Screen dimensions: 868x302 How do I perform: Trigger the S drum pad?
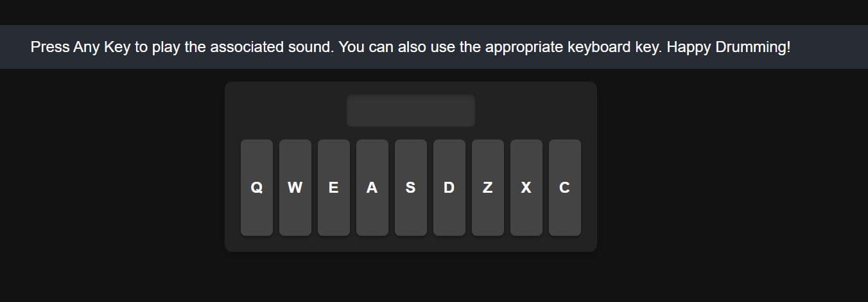click(x=411, y=188)
